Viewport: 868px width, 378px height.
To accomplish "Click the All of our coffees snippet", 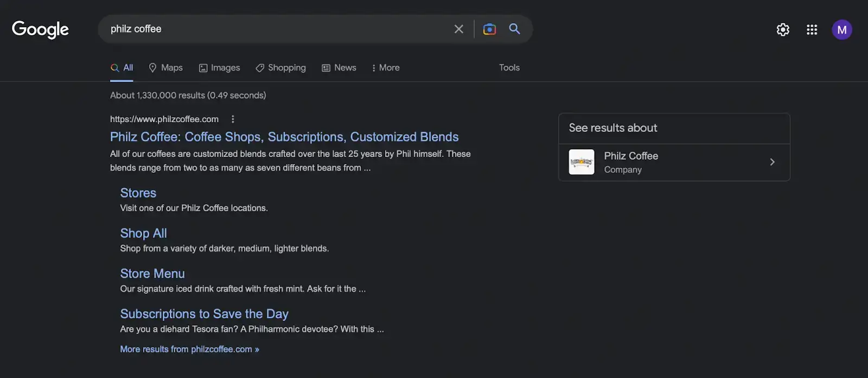I will [x=290, y=161].
